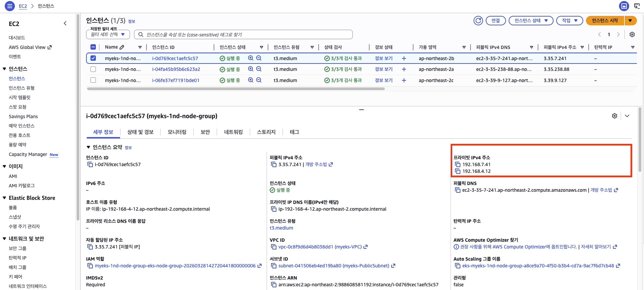This screenshot has height=290, width=644.
Task: Zoom in filter for i-0d769cec1aefc5c57 state
Action: point(250,58)
